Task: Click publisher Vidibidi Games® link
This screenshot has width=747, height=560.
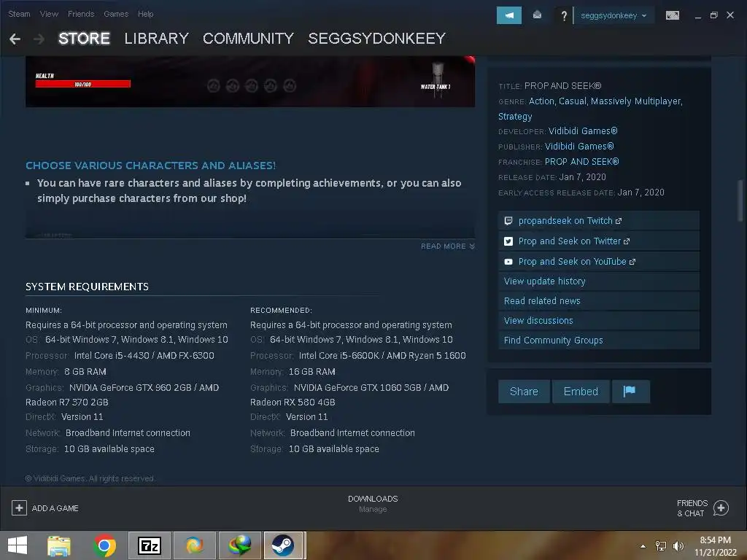Action: pos(578,146)
